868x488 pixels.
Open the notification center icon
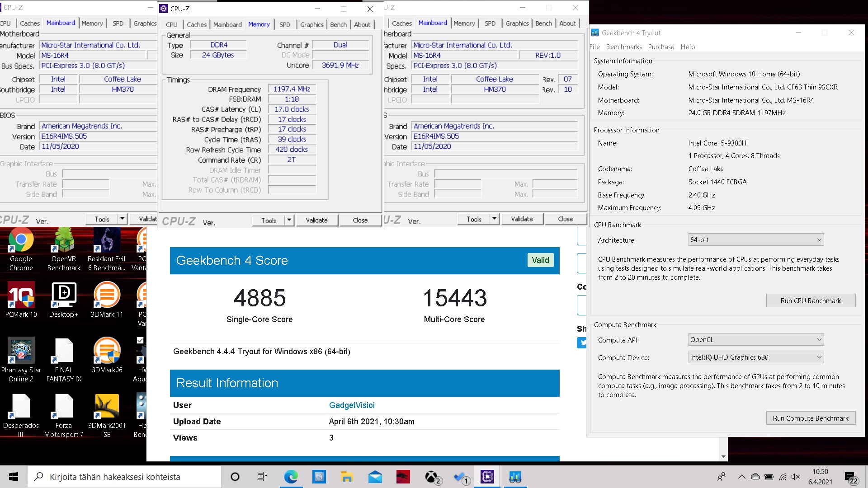pos(851,477)
